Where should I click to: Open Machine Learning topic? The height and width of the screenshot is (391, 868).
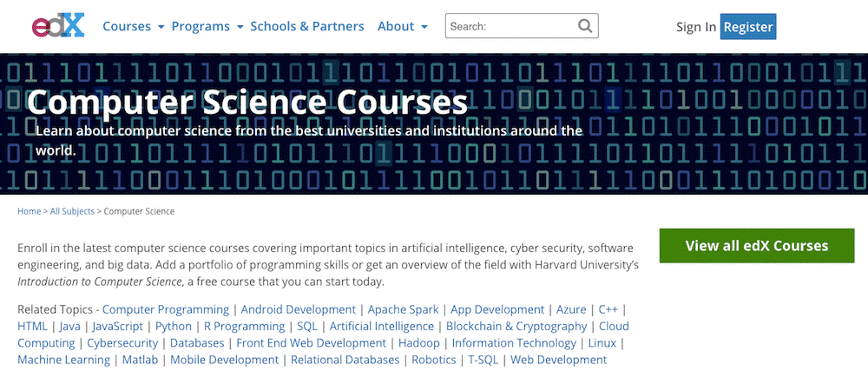[x=63, y=360]
